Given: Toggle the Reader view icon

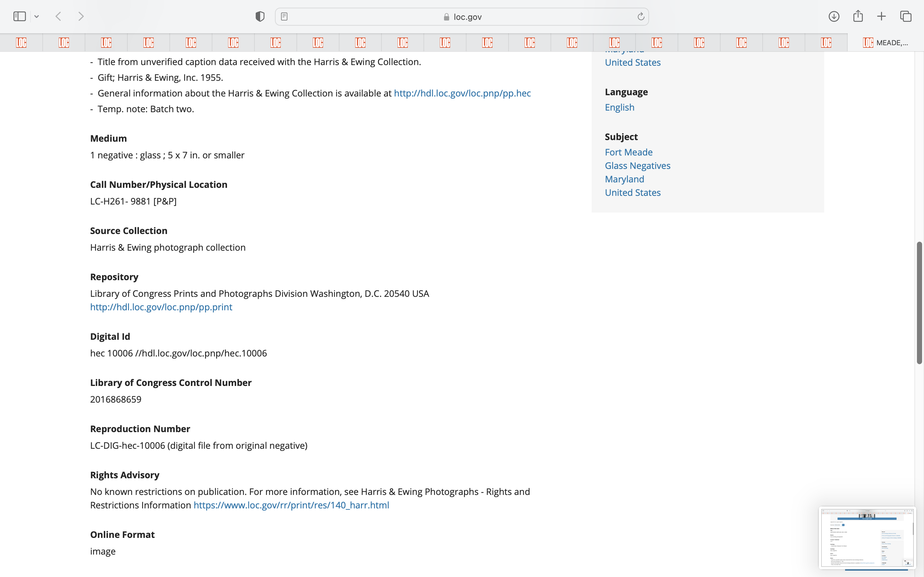Looking at the screenshot, I should coord(284,16).
